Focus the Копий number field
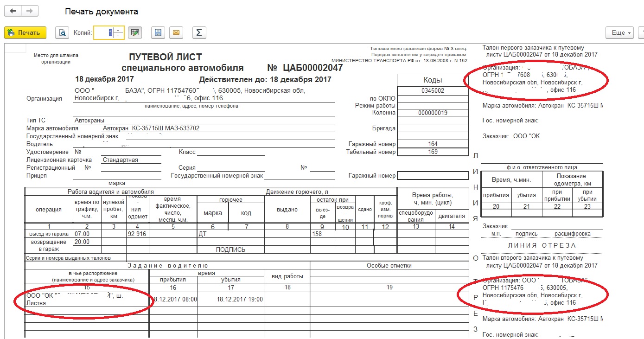644x339 pixels. [103, 32]
